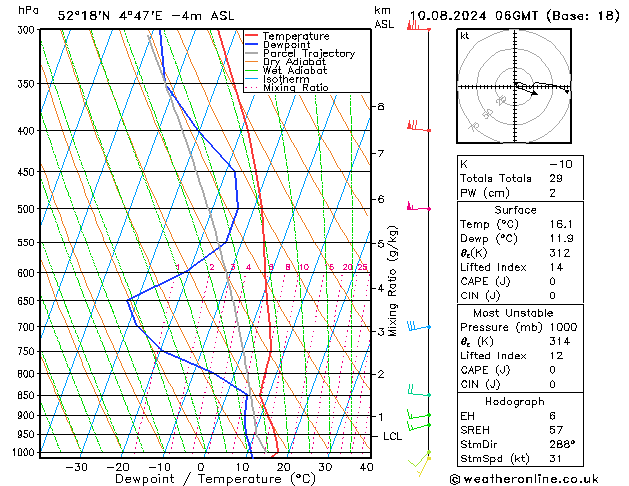Click the wind barb at 300 hPa
The height and width of the screenshot is (486, 629).
click(418, 26)
